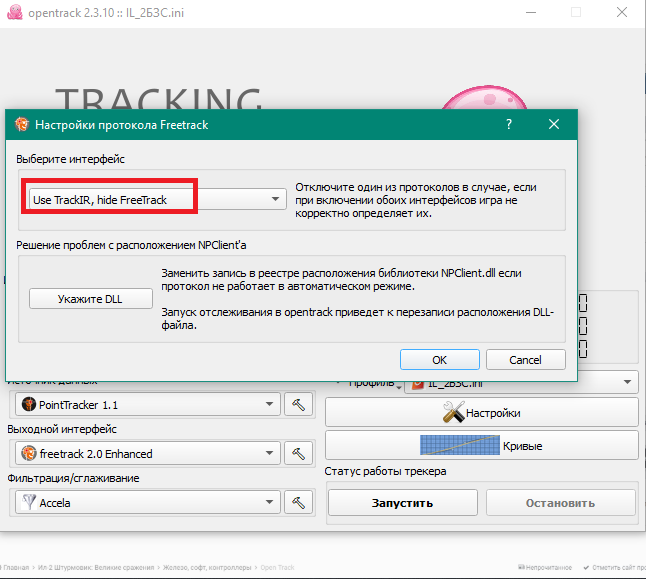Open Accela filter settings hammer icon

pos(298,502)
